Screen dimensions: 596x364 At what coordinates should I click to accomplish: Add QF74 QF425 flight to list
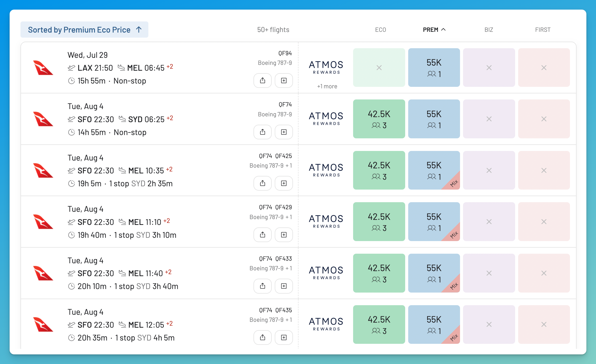(284, 183)
